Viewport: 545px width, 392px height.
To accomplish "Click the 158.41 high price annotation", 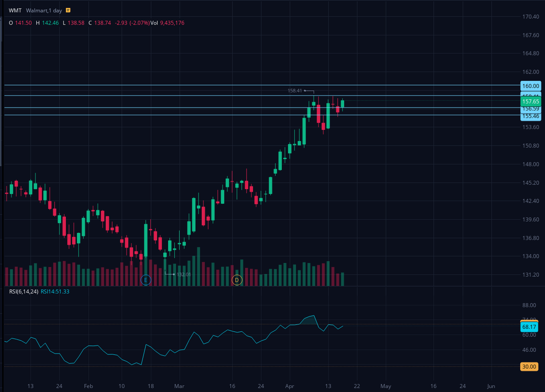I will click(x=295, y=91).
